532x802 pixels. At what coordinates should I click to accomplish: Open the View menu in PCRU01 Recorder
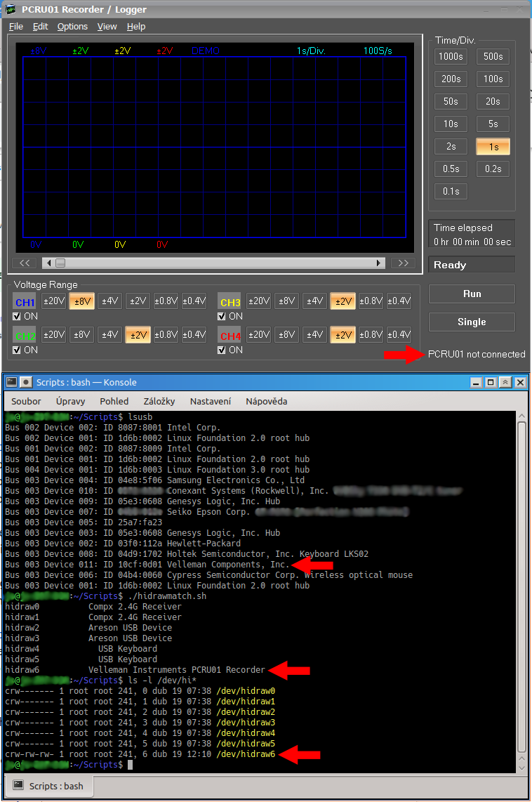[x=107, y=27]
